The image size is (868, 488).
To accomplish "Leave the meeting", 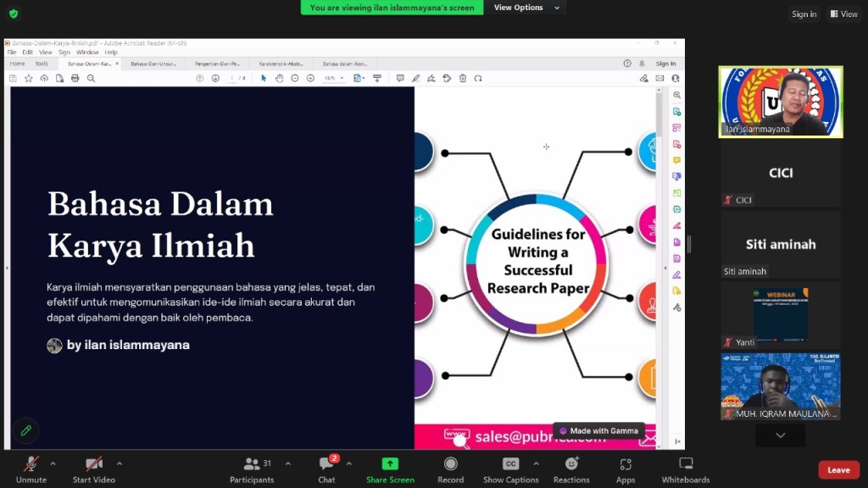I will [x=837, y=470].
